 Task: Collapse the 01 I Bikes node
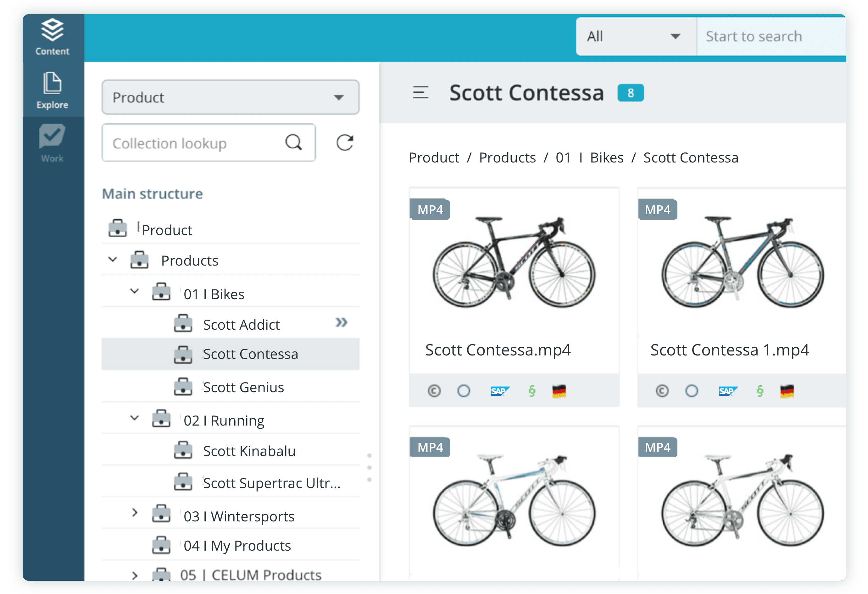[x=135, y=291]
